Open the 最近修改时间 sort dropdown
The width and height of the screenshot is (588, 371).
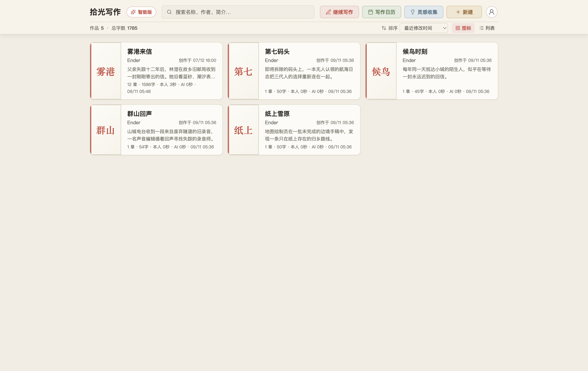(424, 28)
